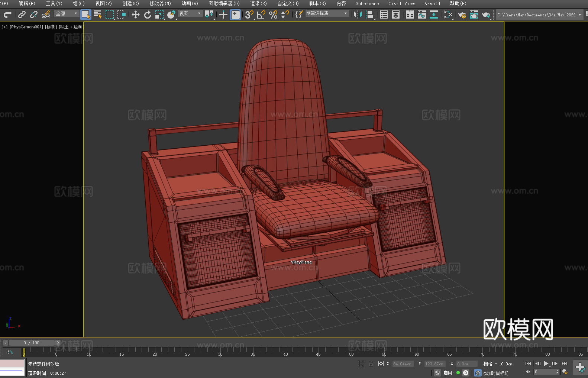Click the Redo arrow icon
588x378 pixels.
(x=7, y=14)
